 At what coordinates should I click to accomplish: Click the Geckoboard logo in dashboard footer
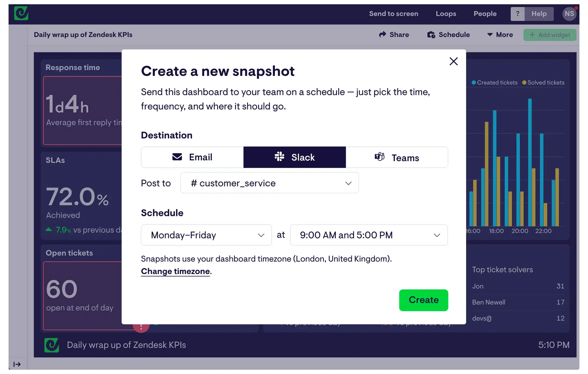(x=52, y=345)
